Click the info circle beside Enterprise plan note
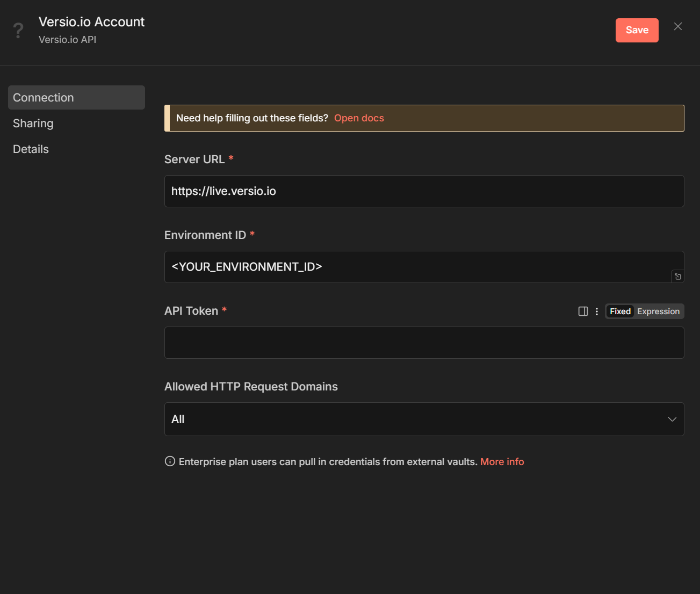This screenshot has height=594, width=700. click(169, 461)
